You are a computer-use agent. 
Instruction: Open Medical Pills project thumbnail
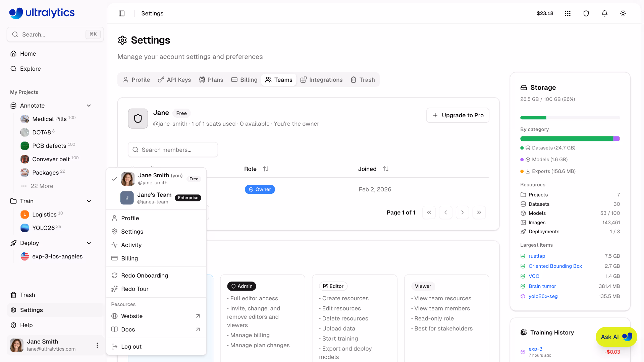coord(25,119)
